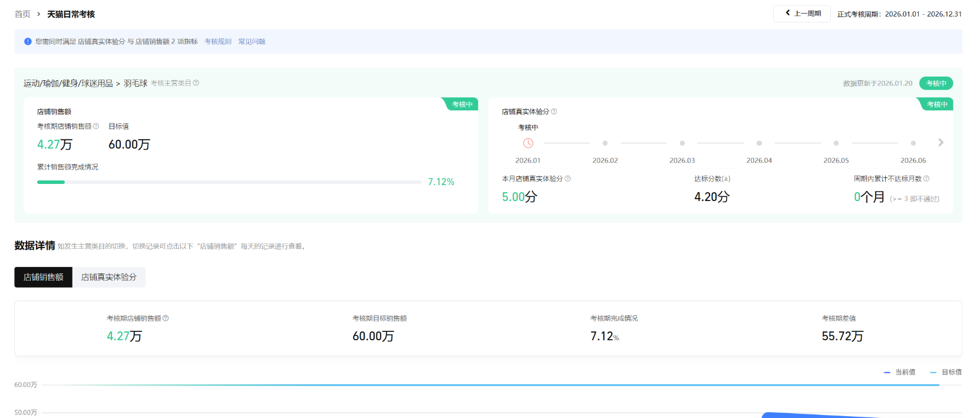The height and width of the screenshot is (418, 980).
Task: Click the 累计销售额 progress bar
Action: pos(229,182)
